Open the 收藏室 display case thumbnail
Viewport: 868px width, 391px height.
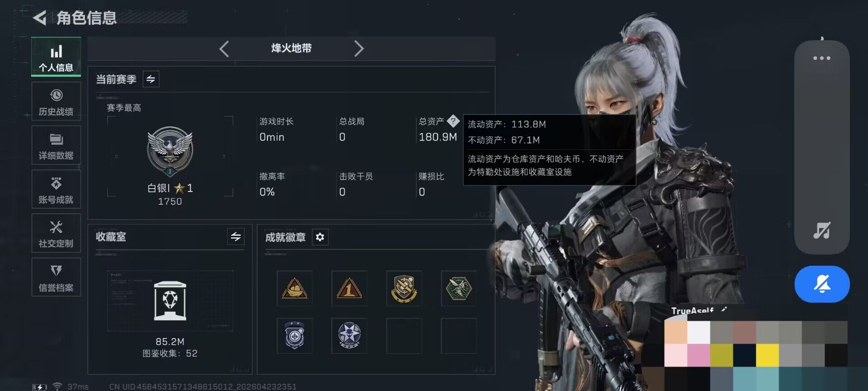(x=170, y=301)
